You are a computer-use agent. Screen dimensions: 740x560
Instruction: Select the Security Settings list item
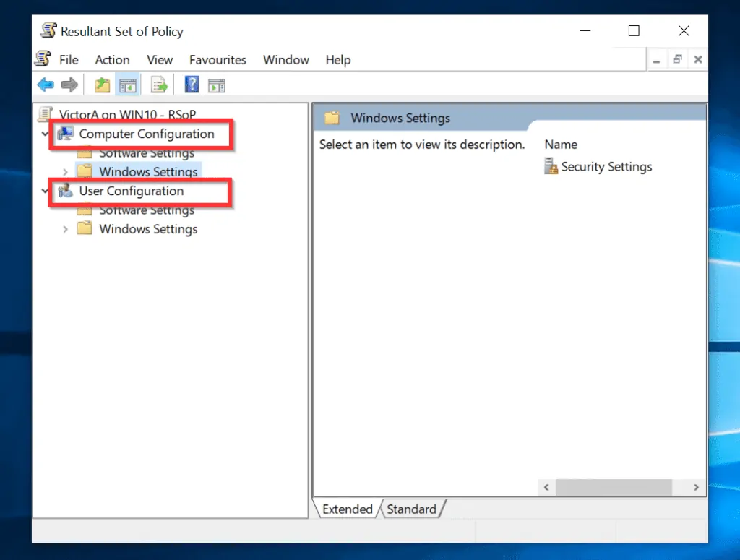point(606,166)
